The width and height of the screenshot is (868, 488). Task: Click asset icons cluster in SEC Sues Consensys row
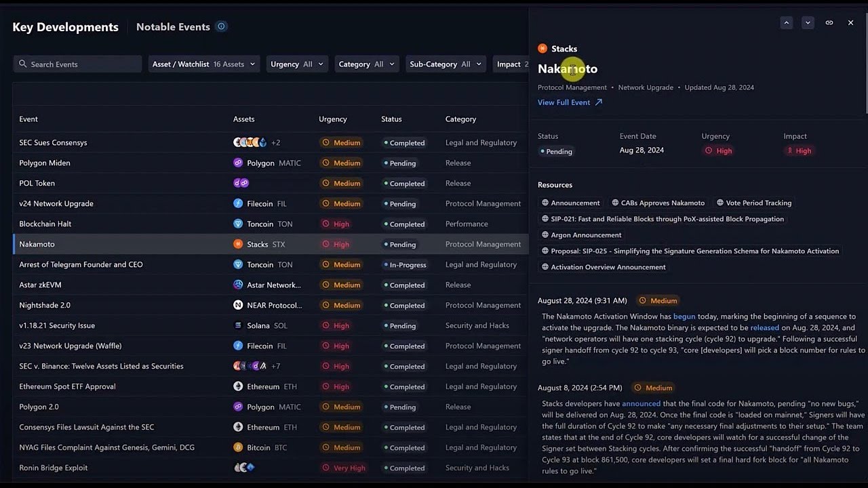point(250,142)
